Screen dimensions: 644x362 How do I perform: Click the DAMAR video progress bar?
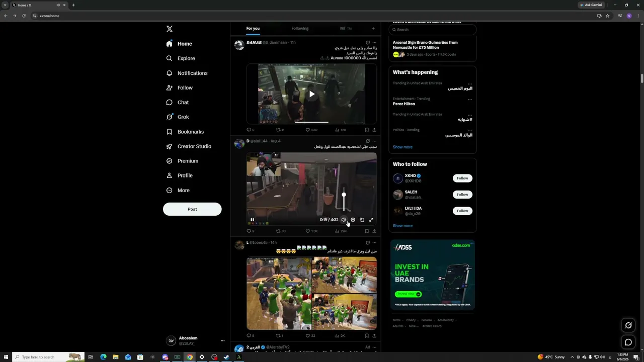(x=312, y=122)
